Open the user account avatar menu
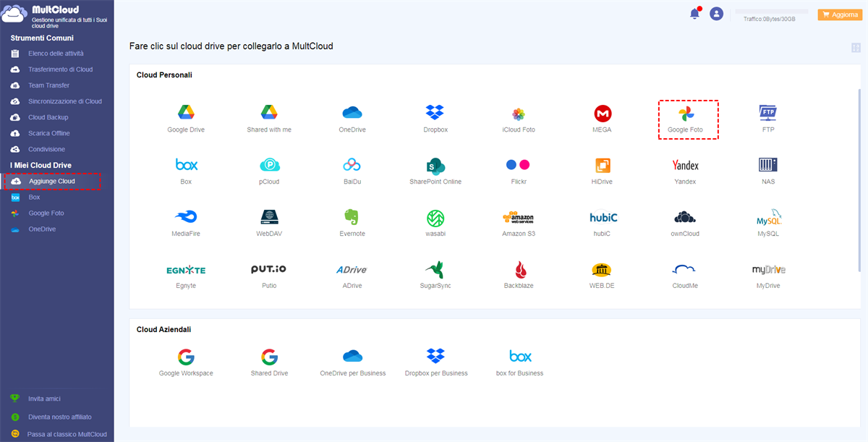868x442 pixels. point(716,14)
